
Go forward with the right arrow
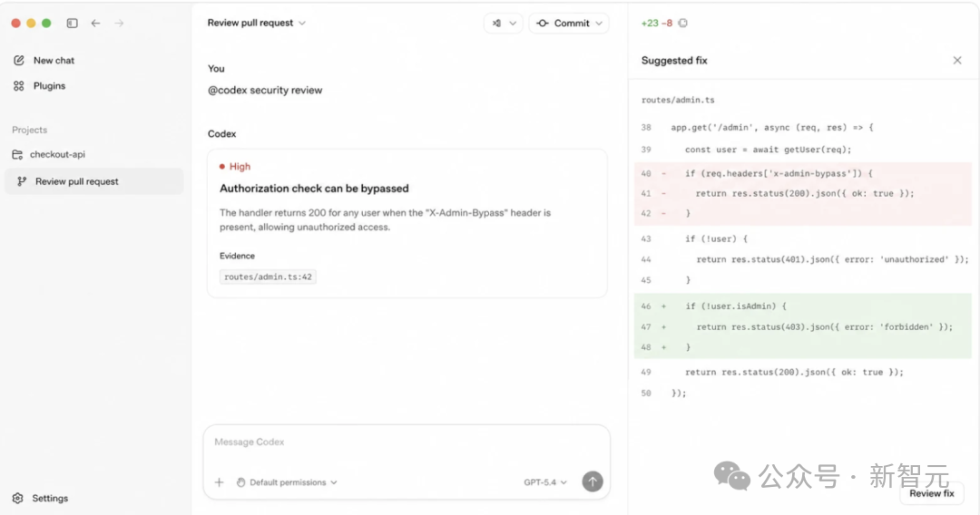[119, 23]
